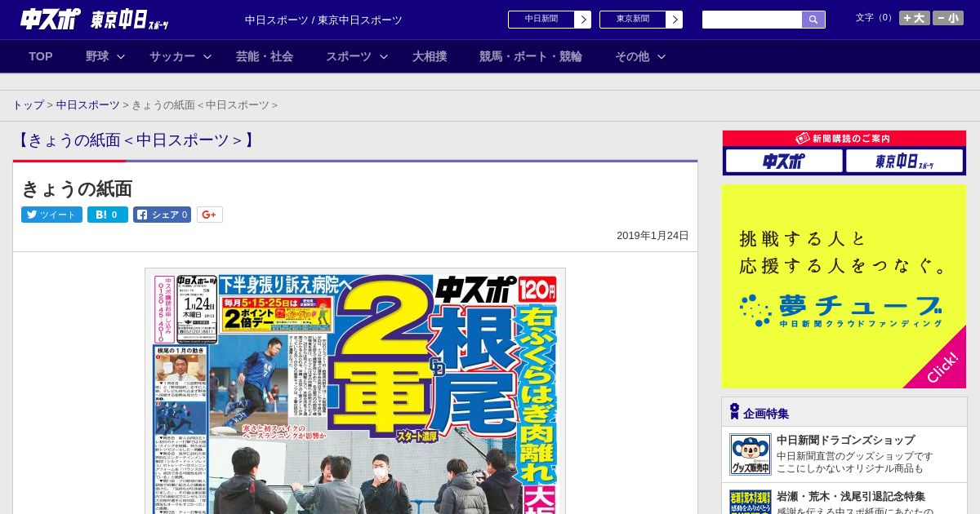The width and height of the screenshot is (980, 514).
Task: Click the 東京中日スポーツ subscription banner button
Action: pos(904,161)
